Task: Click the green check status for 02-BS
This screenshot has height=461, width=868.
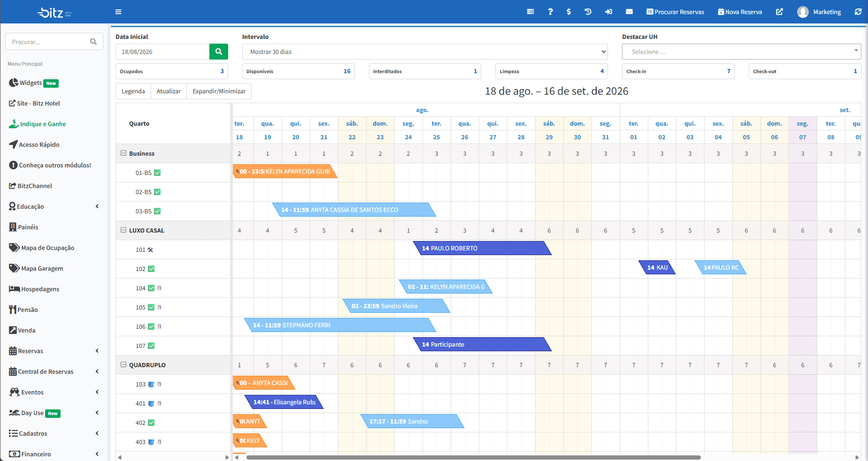Action: tap(157, 192)
